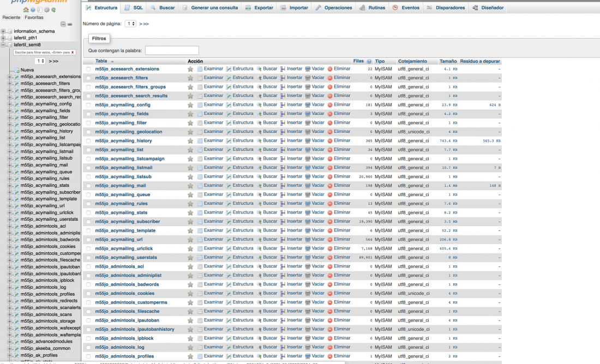Collapse all navigation tree icon
Screen dimensions: 600x364
tap(63, 24)
